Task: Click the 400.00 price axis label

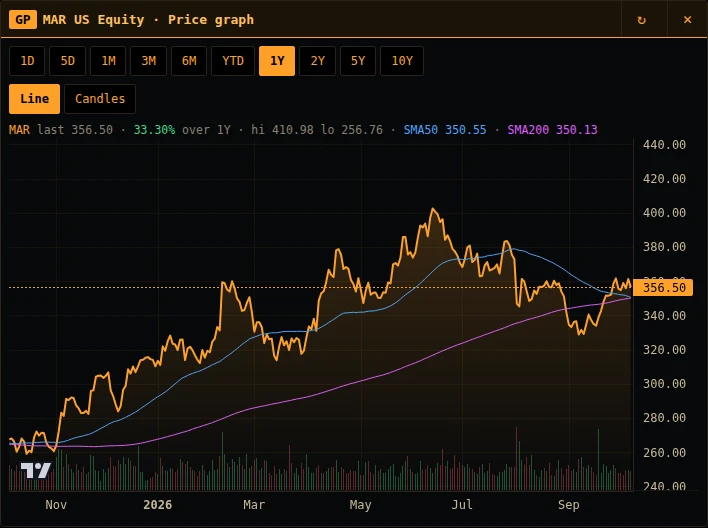Action: pos(664,213)
